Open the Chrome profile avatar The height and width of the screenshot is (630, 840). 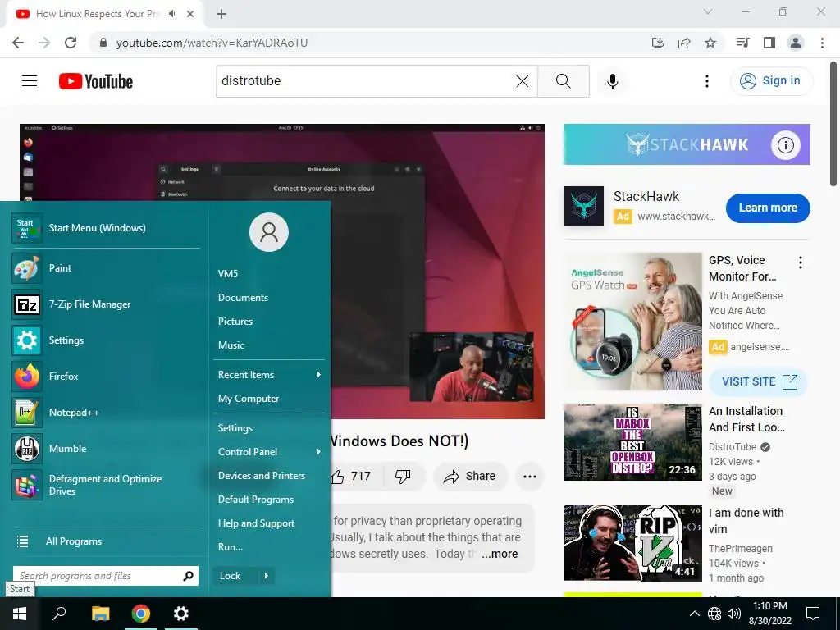point(796,43)
